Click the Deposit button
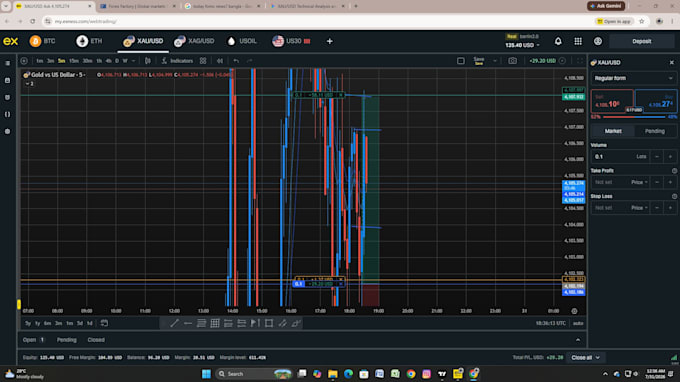The height and width of the screenshot is (382, 680). 641,41
